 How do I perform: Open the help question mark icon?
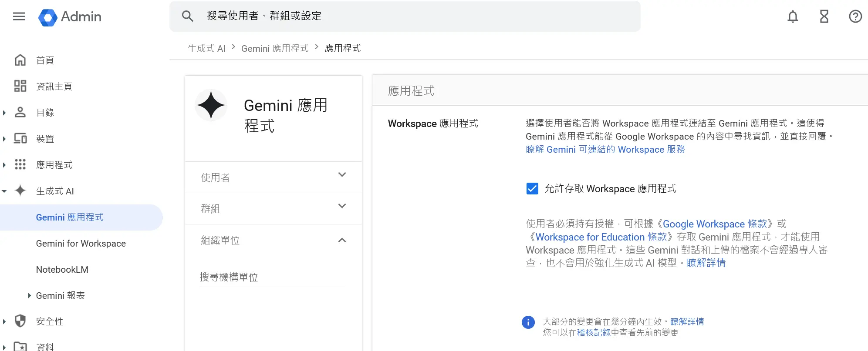click(x=855, y=17)
